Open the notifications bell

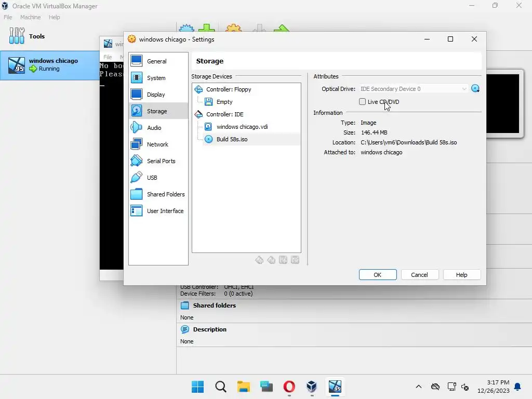pyautogui.click(x=518, y=387)
